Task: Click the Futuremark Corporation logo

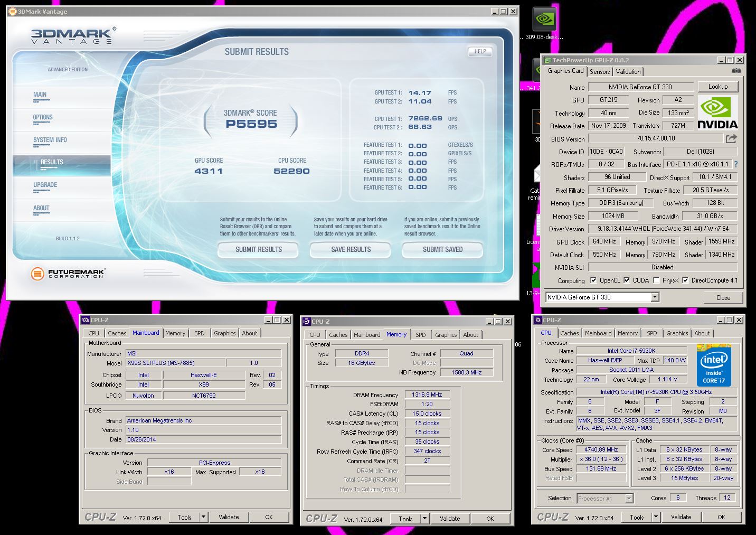Action: tap(68, 273)
